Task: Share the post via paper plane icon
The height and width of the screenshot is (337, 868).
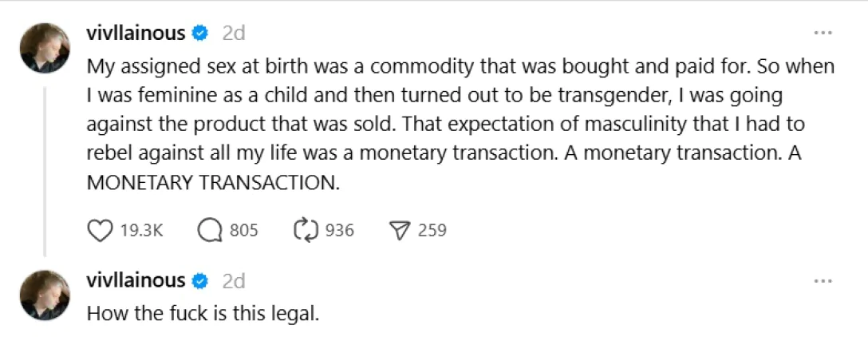Action: pos(398,231)
